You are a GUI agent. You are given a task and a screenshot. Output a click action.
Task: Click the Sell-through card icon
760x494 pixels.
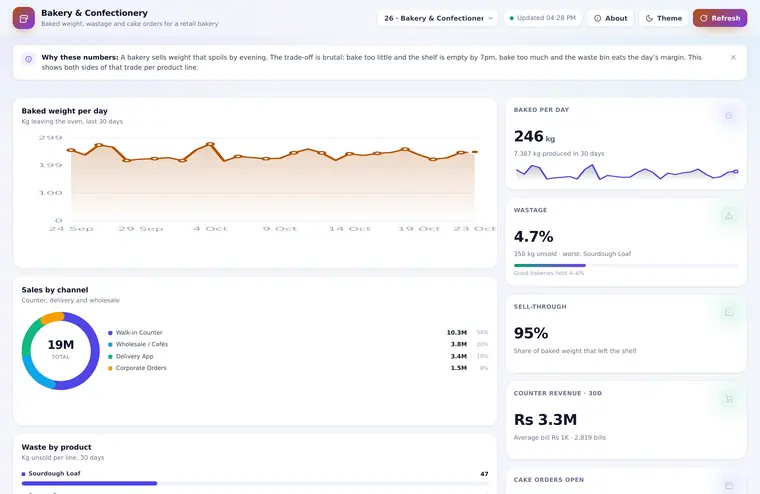[x=728, y=312]
